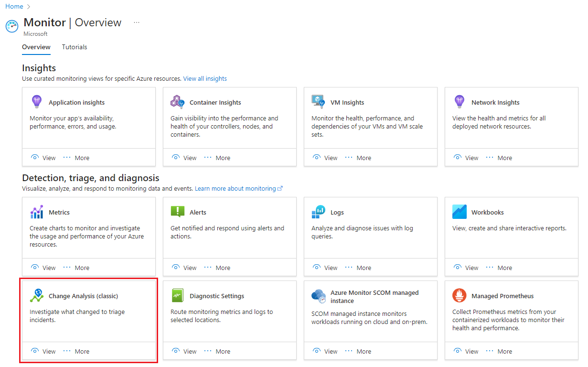
Task: Expand More options for Alerts card
Action: [217, 268]
